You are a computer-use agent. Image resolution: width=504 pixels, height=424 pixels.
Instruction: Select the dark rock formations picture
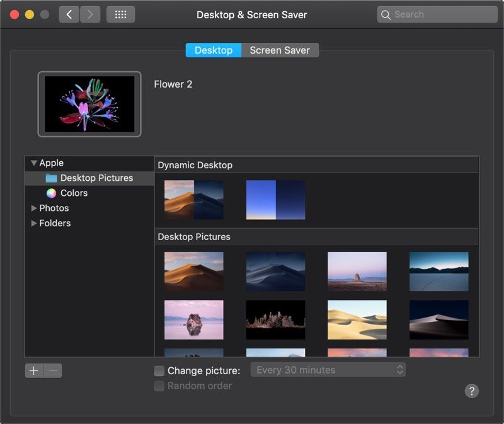point(275,320)
